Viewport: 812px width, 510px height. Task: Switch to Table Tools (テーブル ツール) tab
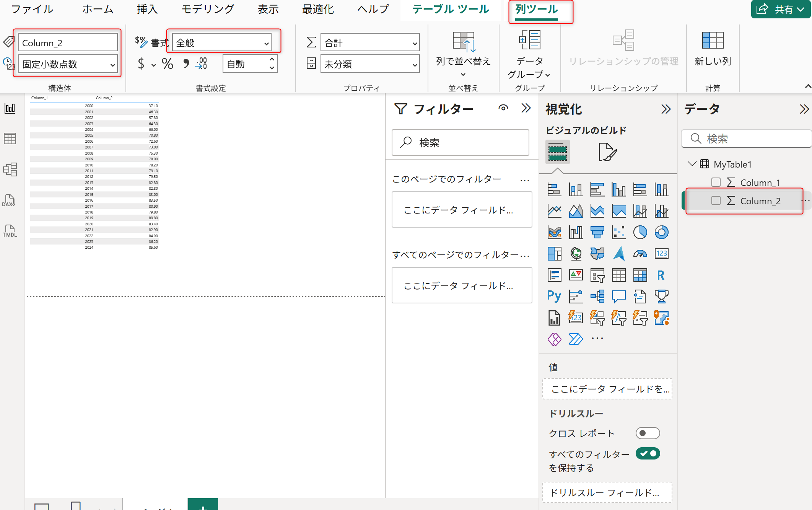(x=451, y=9)
